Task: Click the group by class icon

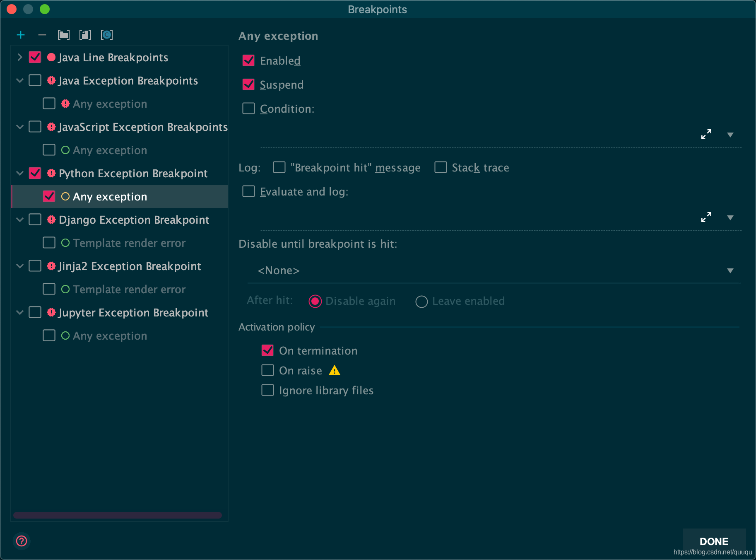Action: (x=107, y=35)
